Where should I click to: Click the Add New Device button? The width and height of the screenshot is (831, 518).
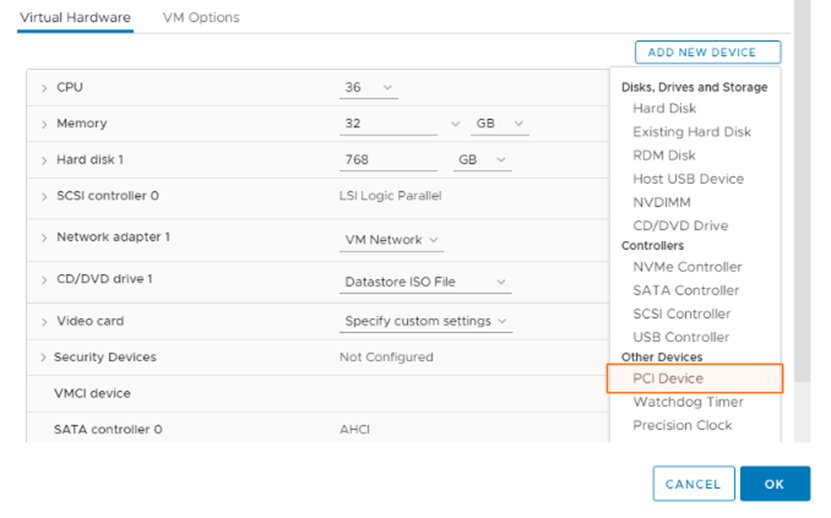coord(707,52)
